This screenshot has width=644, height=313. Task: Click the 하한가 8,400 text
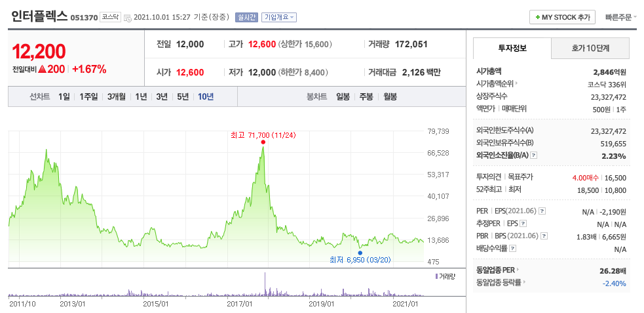(303, 73)
